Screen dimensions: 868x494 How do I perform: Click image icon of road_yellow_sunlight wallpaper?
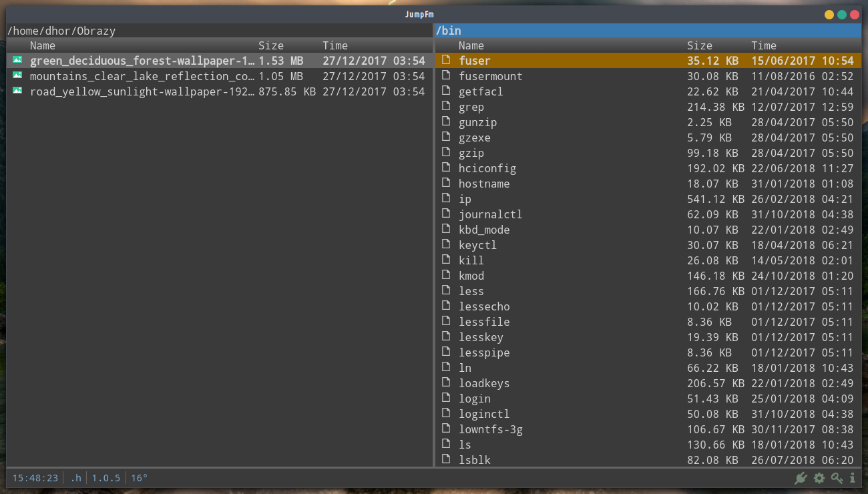17,91
